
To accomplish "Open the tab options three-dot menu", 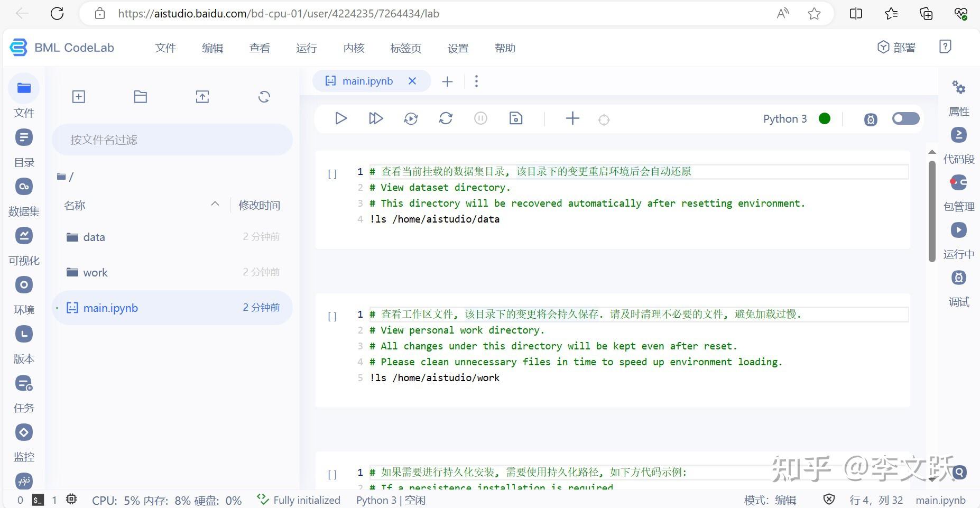I will point(476,81).
